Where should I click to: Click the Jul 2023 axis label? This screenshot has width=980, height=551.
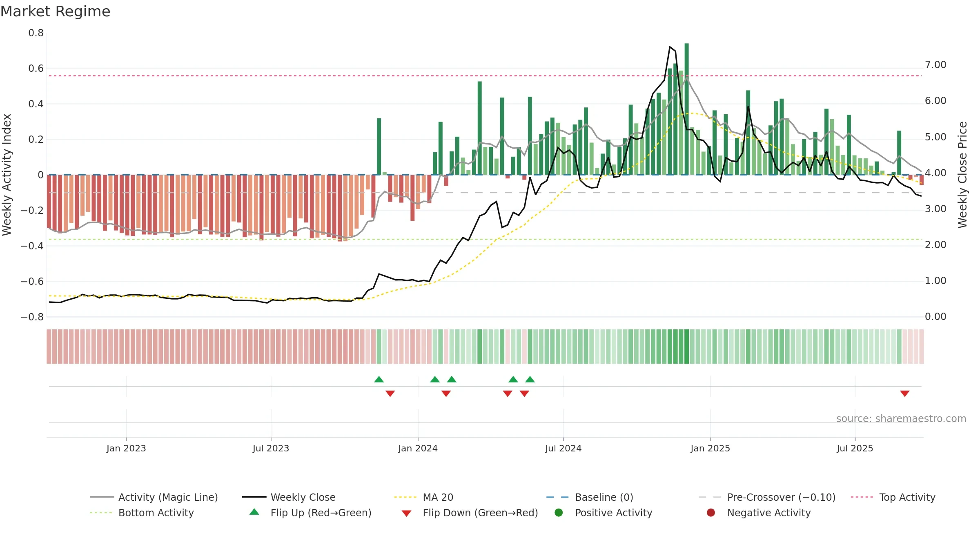(x=271, y=448)
